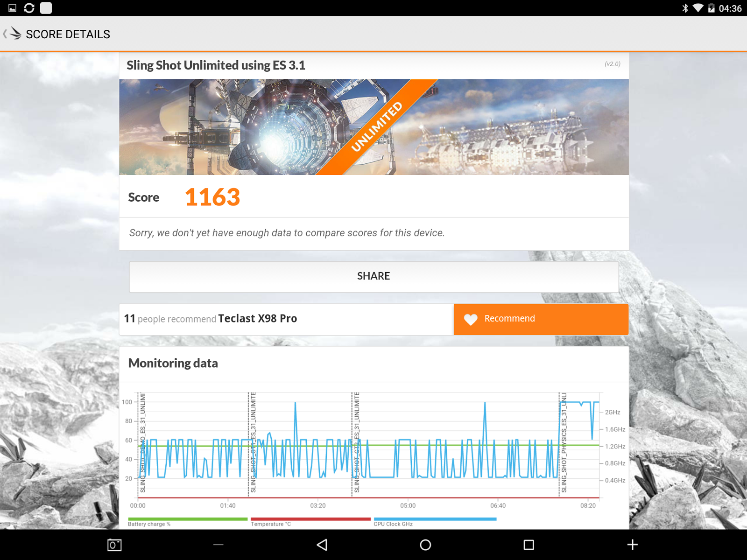Image resolution: width=747 pixels, height=560 pixels.
Task: Tap the Battery charge % legend
Action: click(x=188, y=522)
